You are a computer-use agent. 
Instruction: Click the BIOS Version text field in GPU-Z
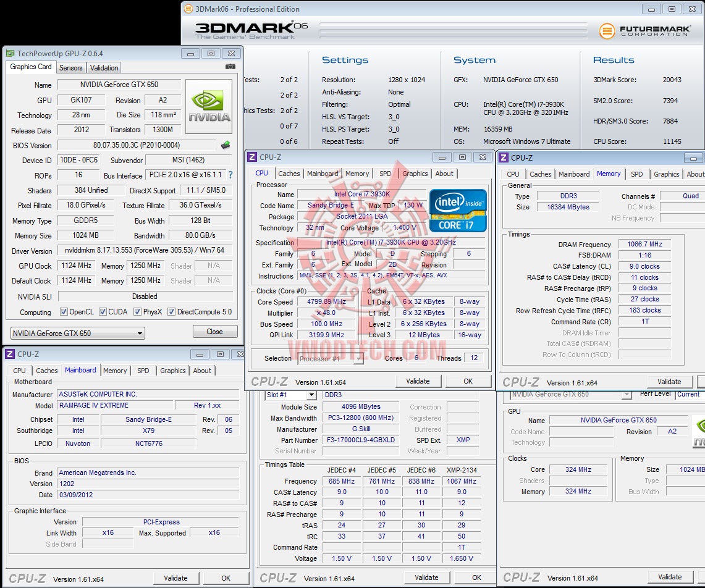pos(137,145)
